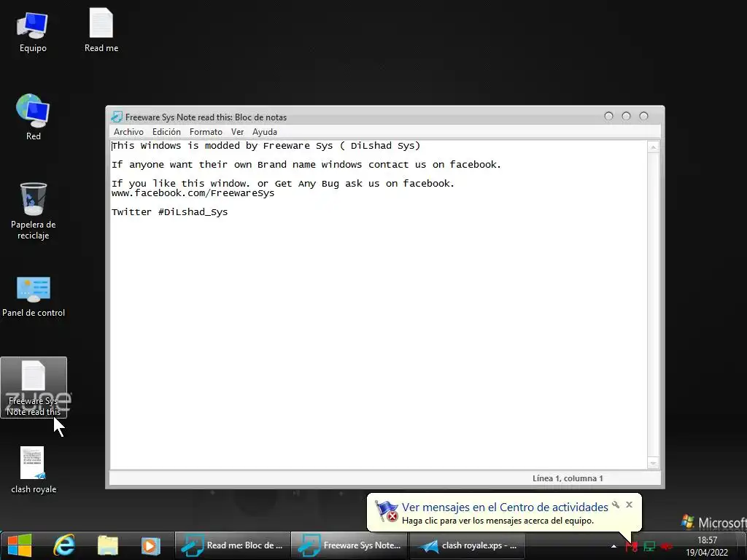Close the Action Center notification balloon
This screenshot has height=560, width=747.
tap(630, 505)
